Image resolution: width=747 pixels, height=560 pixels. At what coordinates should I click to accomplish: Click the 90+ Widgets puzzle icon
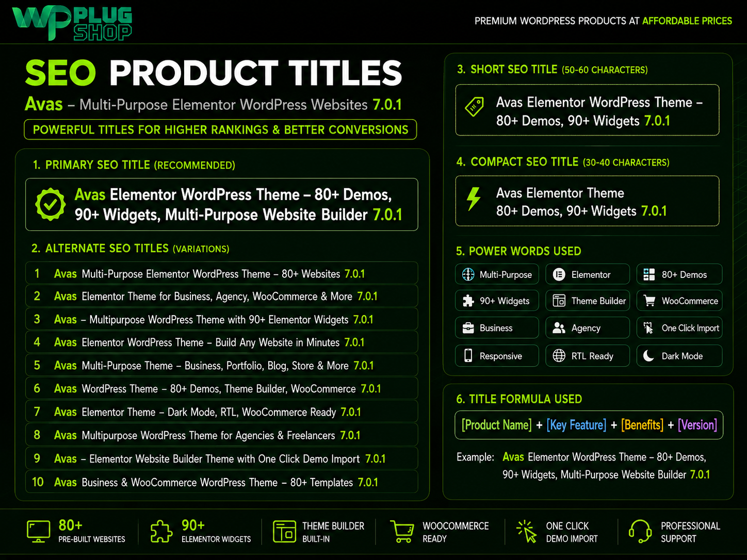click(468, 301)
